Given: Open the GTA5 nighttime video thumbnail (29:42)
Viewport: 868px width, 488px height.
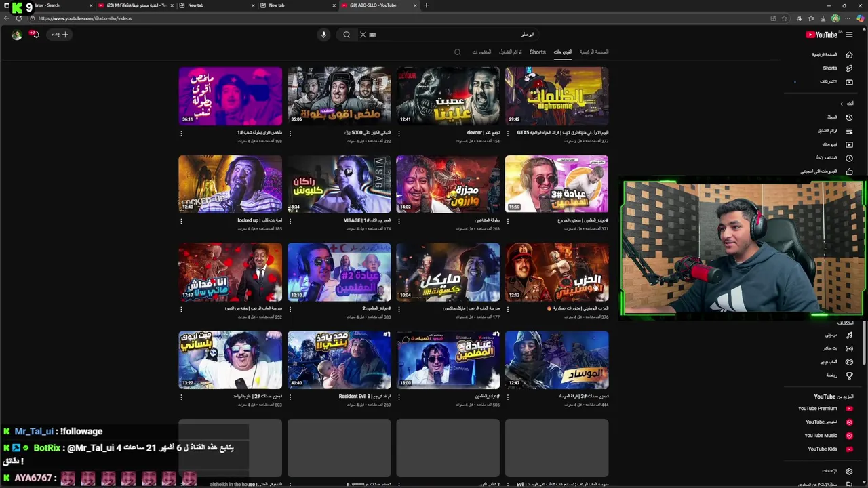Looking at the screenshot, I should [557, 96].
